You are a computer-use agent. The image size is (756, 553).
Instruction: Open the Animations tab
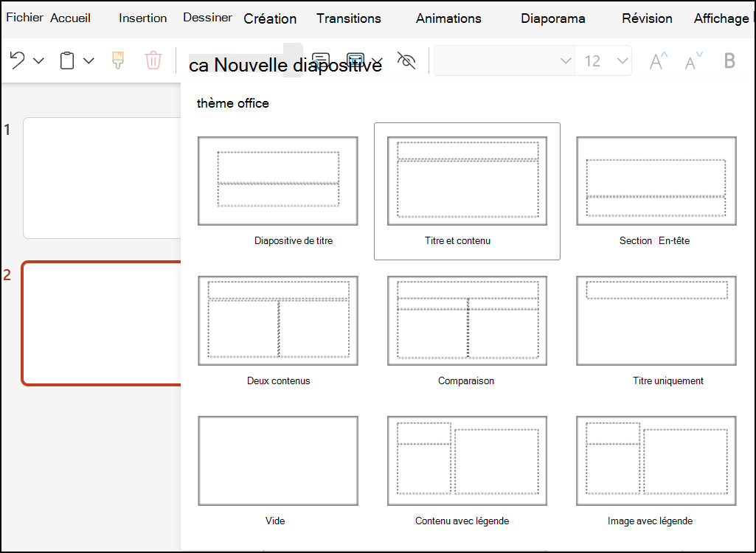click(x=448, y=18)
